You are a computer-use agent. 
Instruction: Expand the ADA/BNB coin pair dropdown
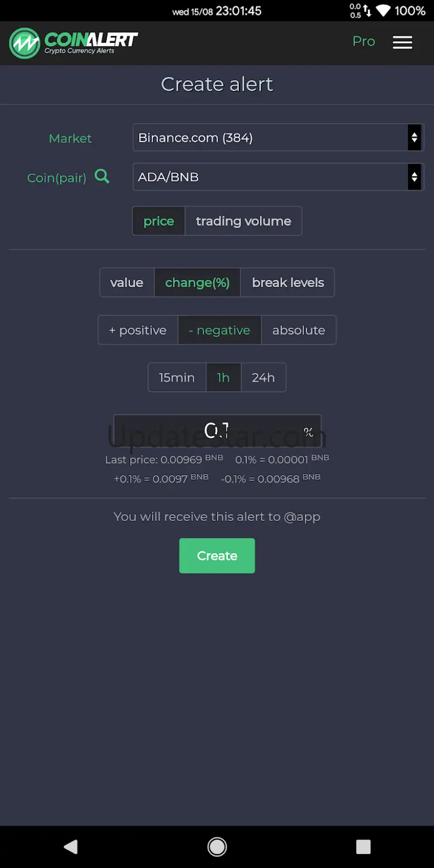pos(278,177)
